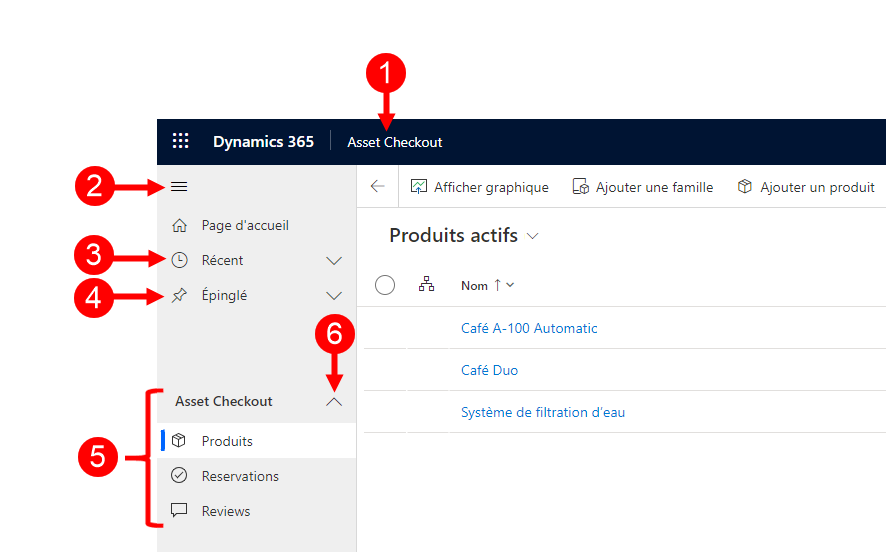This screenshot has width=886, height=552.
Task: Collapse the site map hamburger menu
Action: click(179, 186)
